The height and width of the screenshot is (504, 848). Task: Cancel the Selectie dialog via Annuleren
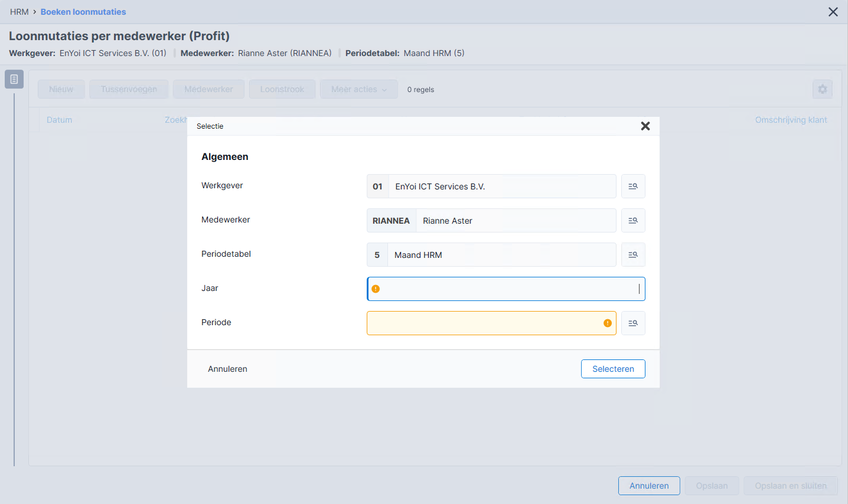point(227,369)
